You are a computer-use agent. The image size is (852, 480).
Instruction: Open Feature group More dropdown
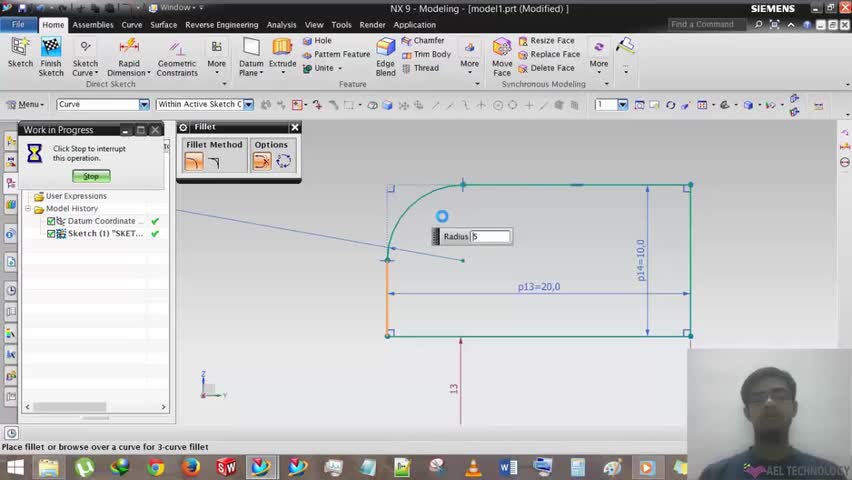pos(469,55)
